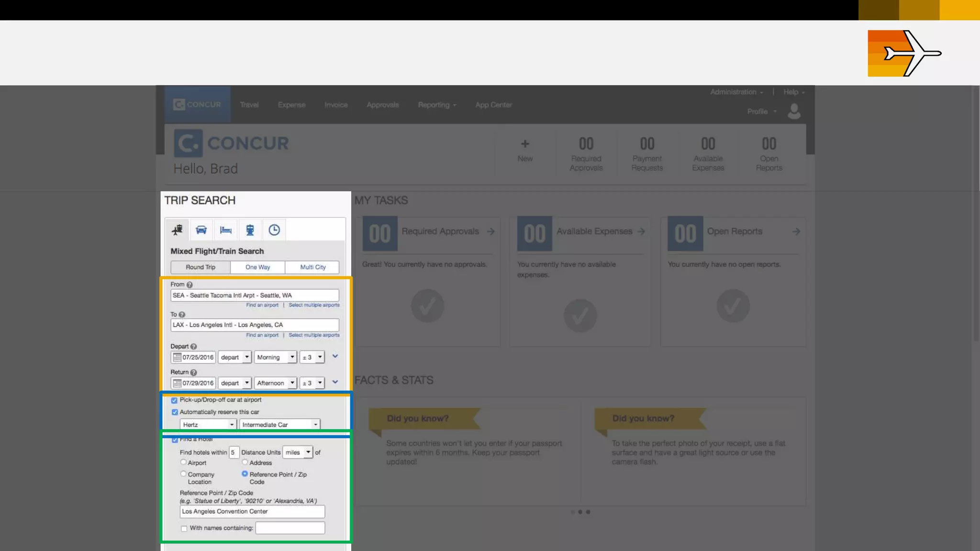Open the Expense menu

(x=291, y=105)
